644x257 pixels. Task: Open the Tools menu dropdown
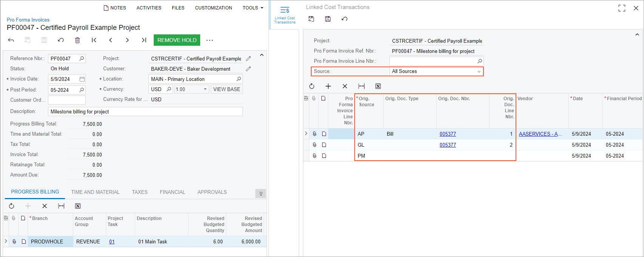253,8
